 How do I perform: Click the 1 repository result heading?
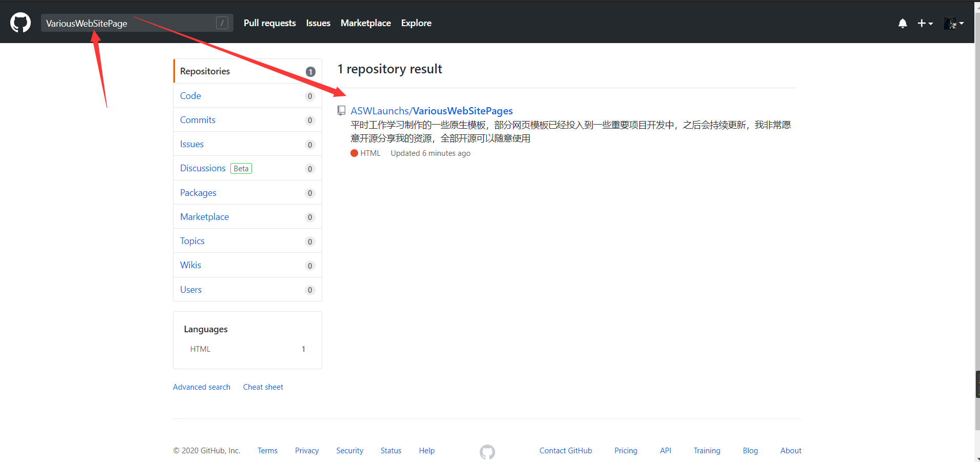389,69
